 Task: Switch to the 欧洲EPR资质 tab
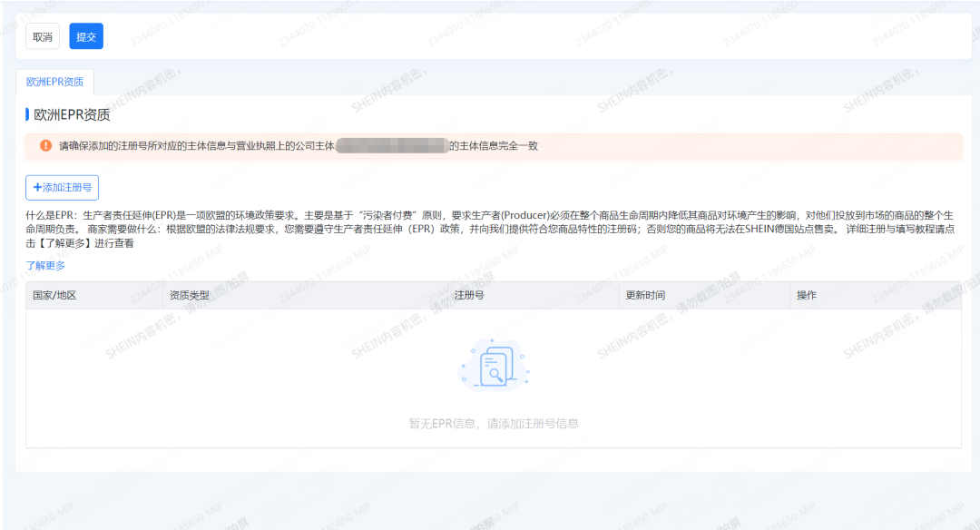click(54, 81)
